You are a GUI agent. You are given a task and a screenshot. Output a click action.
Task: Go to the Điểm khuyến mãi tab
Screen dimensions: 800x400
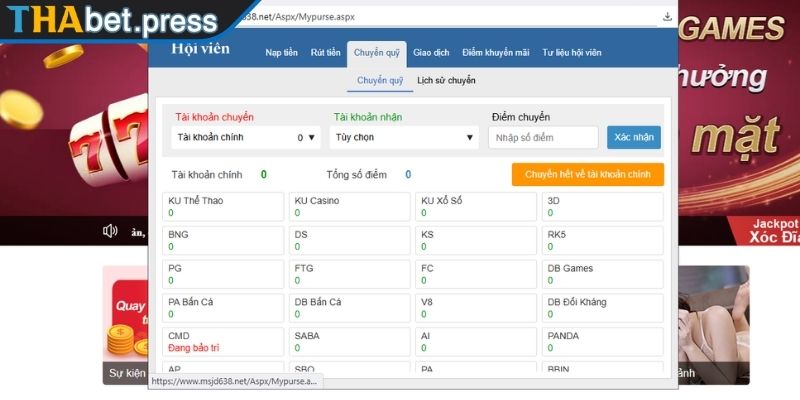[496, 53]
